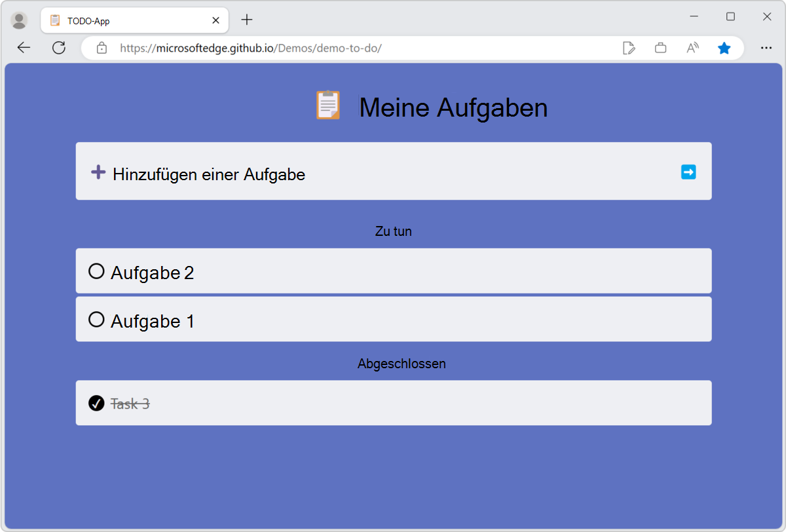
Task: Click the blue submit arrow icon
Action: coord(688,171)
